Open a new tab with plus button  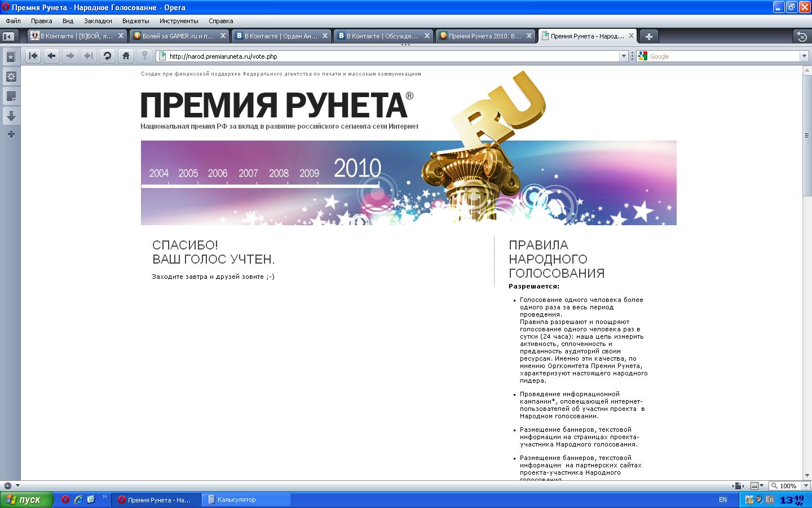tap(649, 36)
